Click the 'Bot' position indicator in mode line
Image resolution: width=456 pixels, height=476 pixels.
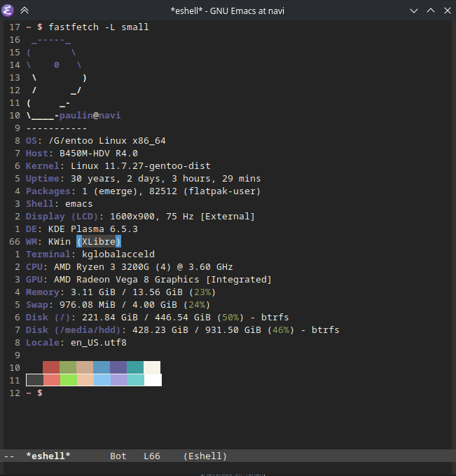(x=118, y=456)
